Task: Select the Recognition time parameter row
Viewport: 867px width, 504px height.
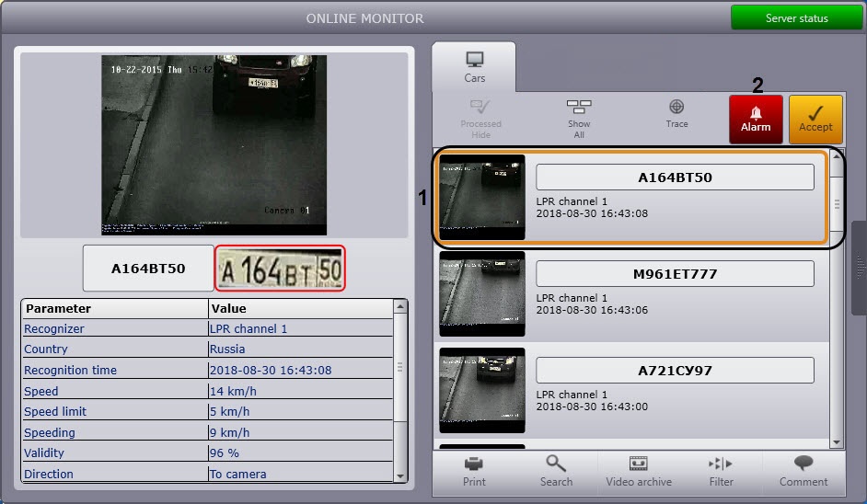Action: click(x=207, y=371)
